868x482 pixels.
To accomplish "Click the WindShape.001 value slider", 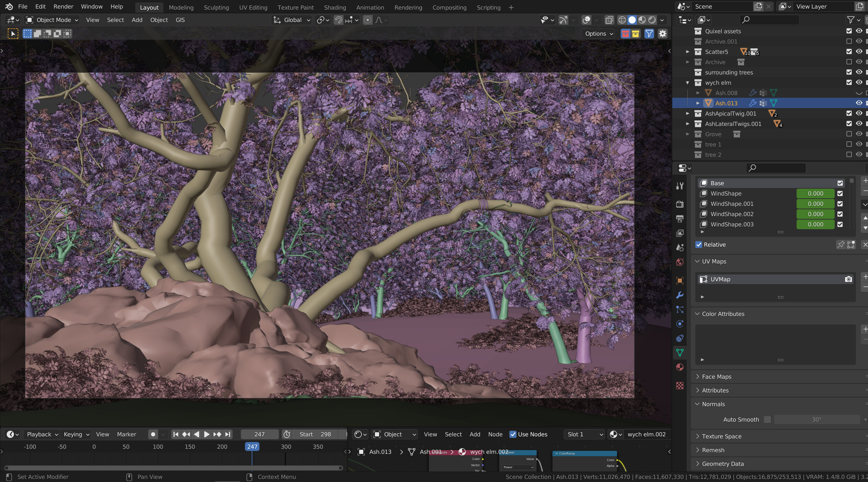I will coord(815,204).
